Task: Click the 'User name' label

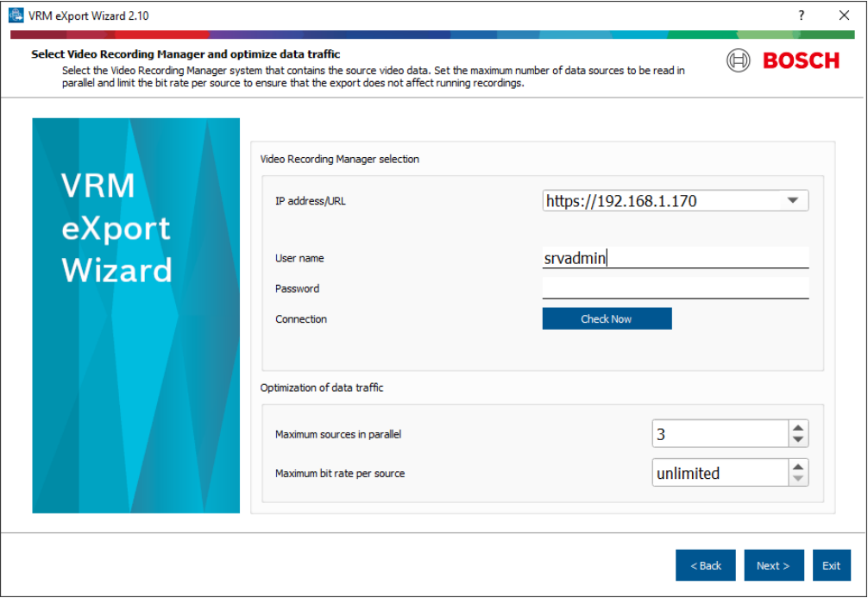Action: click(x=299, y=258)
